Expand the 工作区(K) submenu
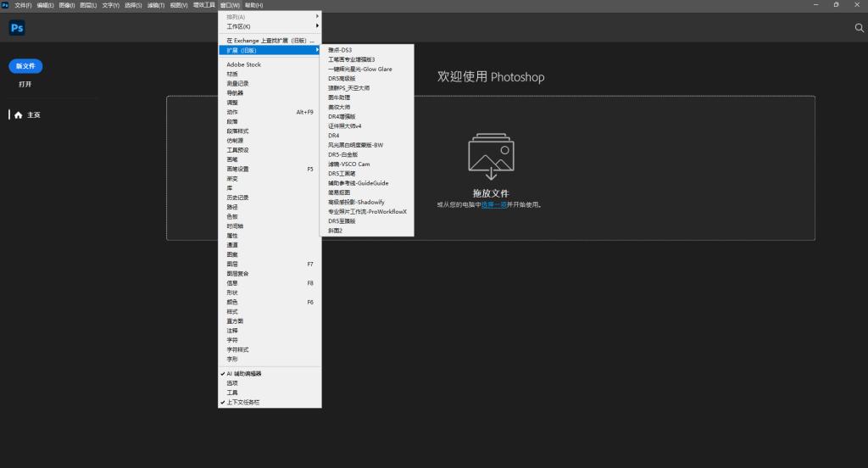 tap(270, 26)
